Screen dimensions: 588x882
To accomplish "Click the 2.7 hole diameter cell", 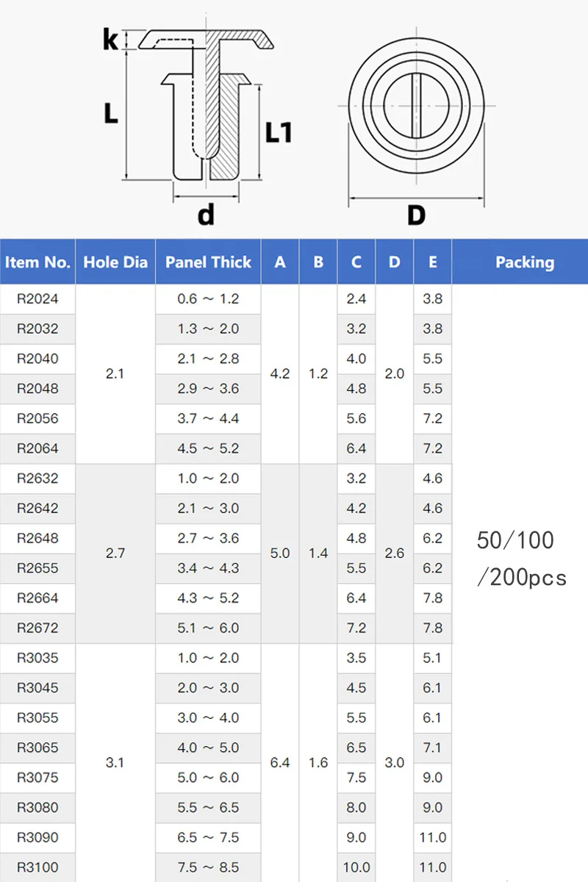I will click(x=115, y=553).
